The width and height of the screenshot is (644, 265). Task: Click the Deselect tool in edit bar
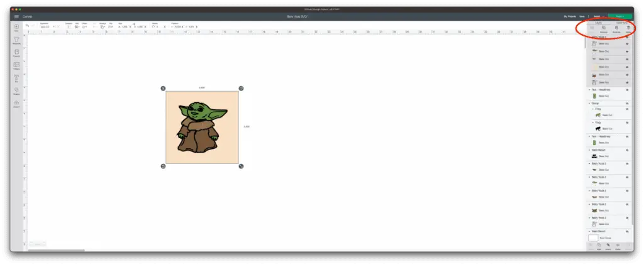click(x=69, y=26)
